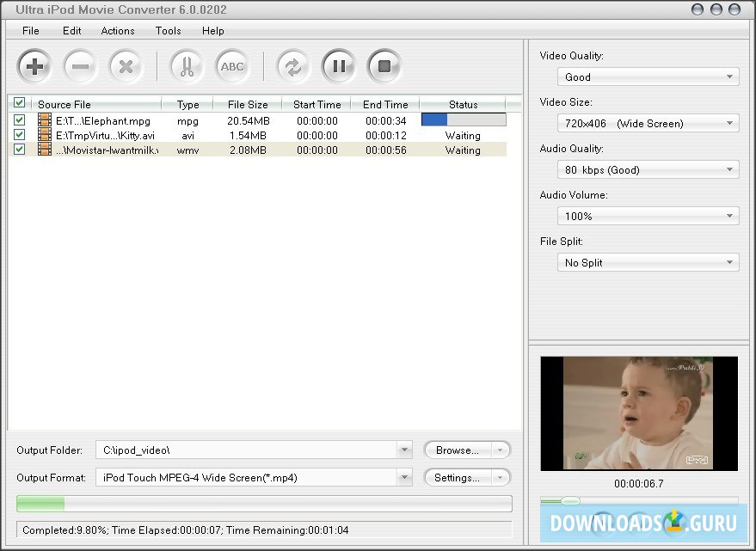The image size is (756, 551).
Task: Open the Audio Volume dropdown
Action: tap(648, 216)
